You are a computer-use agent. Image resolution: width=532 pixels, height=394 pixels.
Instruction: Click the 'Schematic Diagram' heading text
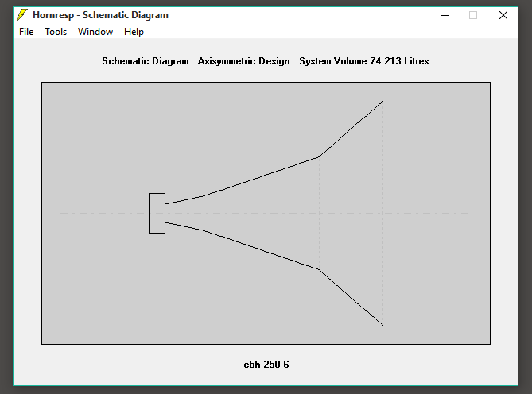coord(146,61)
